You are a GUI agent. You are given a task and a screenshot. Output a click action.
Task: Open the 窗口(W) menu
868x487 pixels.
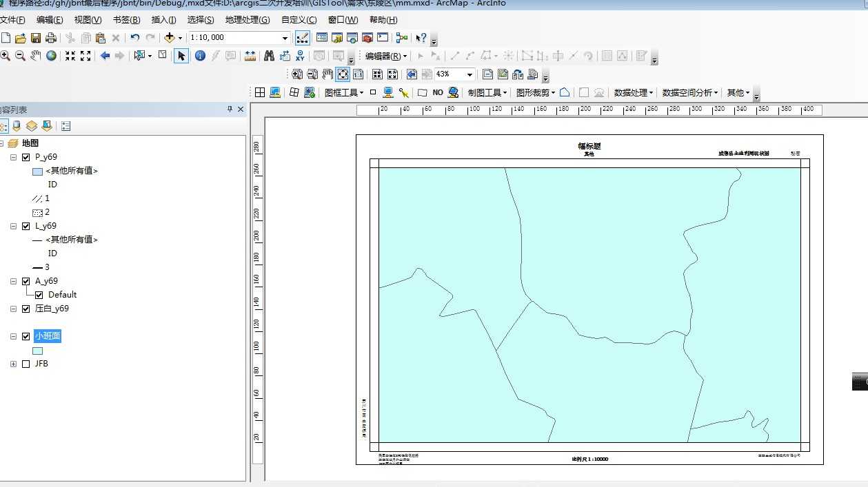coord(343,20)
